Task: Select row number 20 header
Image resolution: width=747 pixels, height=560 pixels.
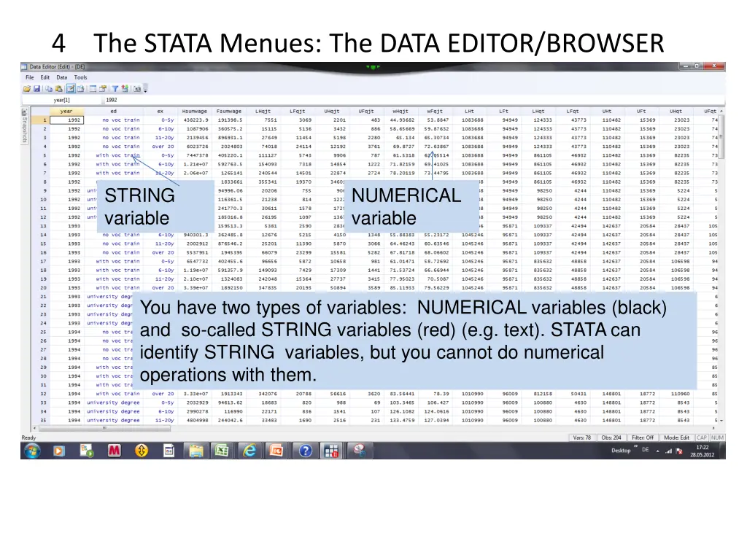Action: tap(41, 287)
